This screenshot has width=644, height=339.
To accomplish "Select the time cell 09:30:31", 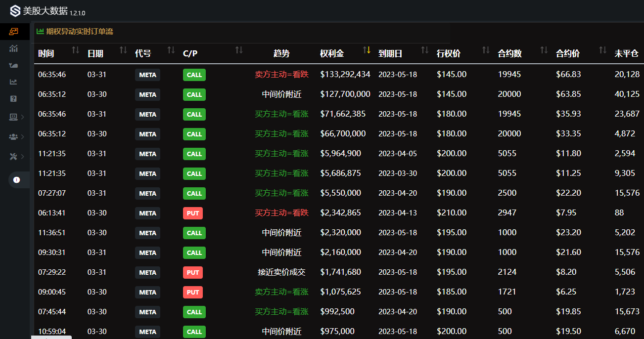I will click(52, 253).
